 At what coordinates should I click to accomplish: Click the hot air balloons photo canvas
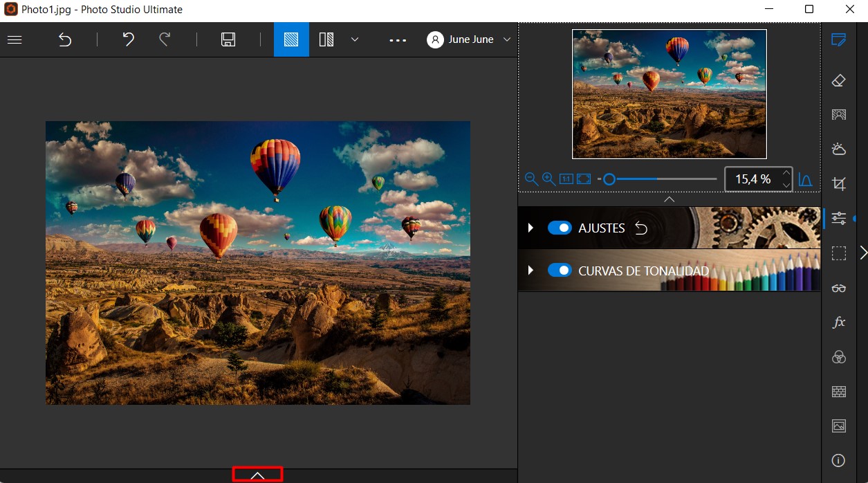(x=258, y=263)
